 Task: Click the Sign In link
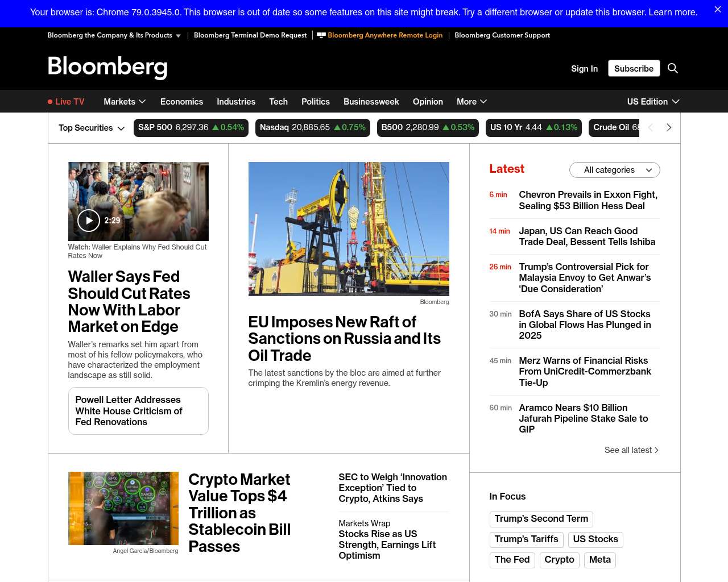click(584, 68)
